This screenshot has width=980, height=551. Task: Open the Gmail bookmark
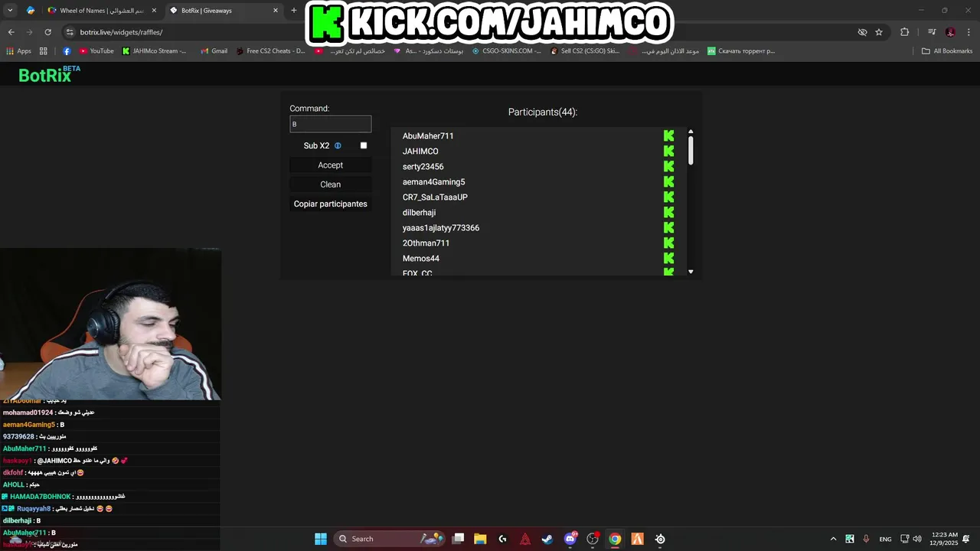[x=214, y=51]
